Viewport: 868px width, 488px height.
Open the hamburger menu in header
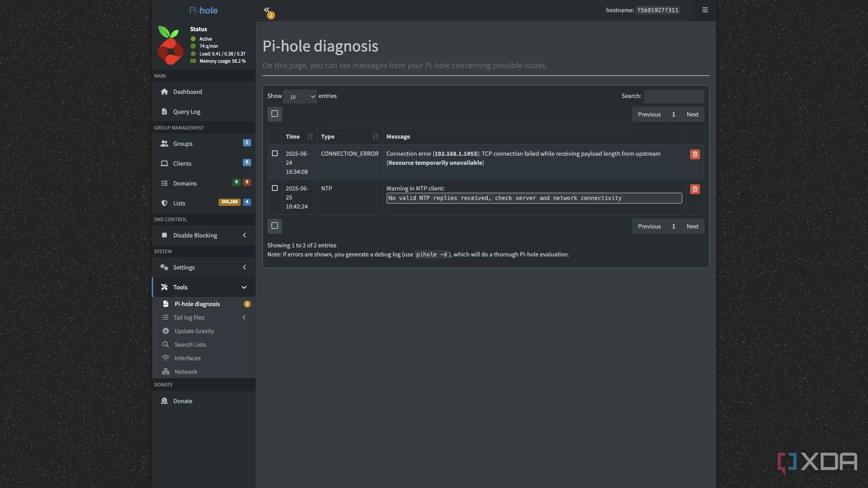coord(705,10)
